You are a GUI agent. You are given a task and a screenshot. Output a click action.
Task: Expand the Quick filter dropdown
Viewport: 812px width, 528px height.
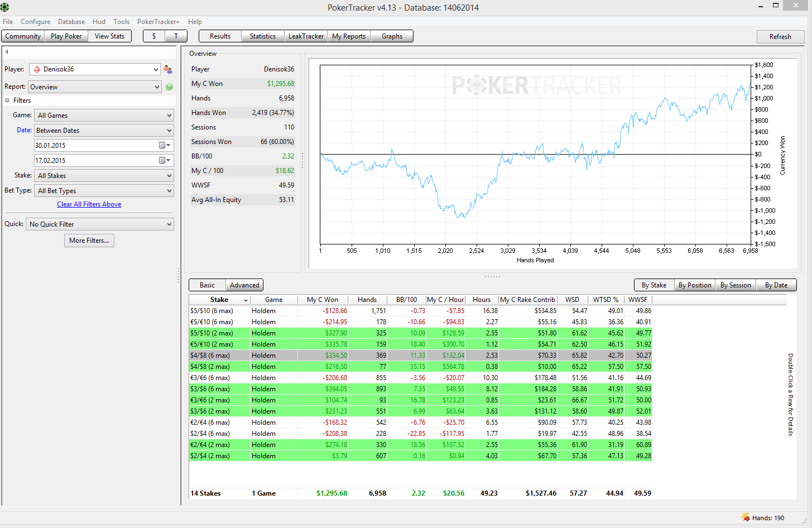[100, 224]
